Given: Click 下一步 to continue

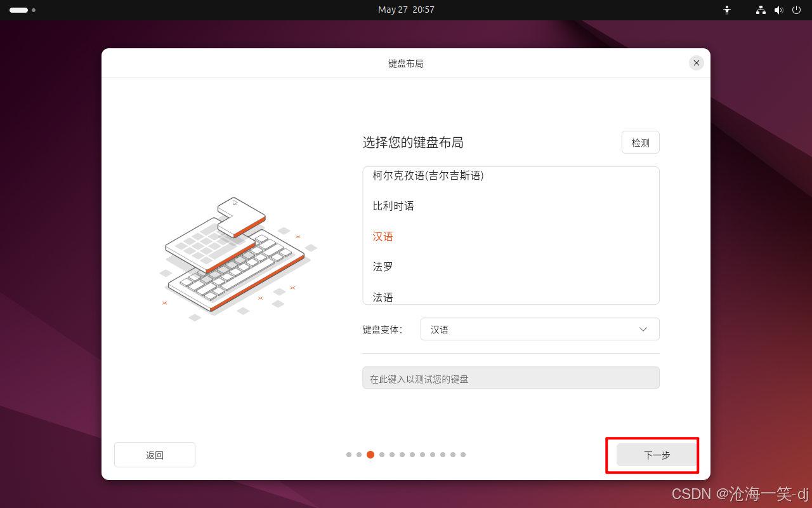Looking at the screenshot, I should 657,455.
